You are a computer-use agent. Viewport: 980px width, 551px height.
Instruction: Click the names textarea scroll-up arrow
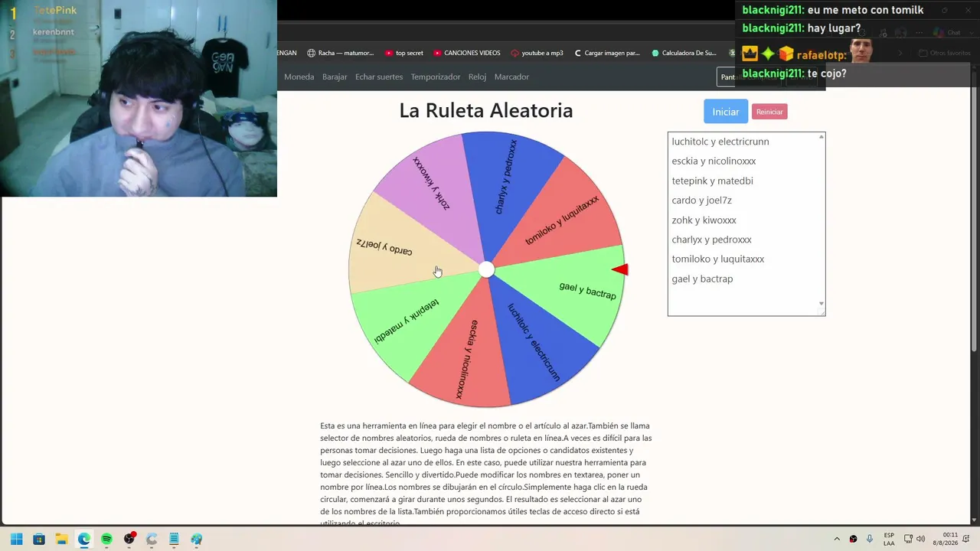click(822, 137)
